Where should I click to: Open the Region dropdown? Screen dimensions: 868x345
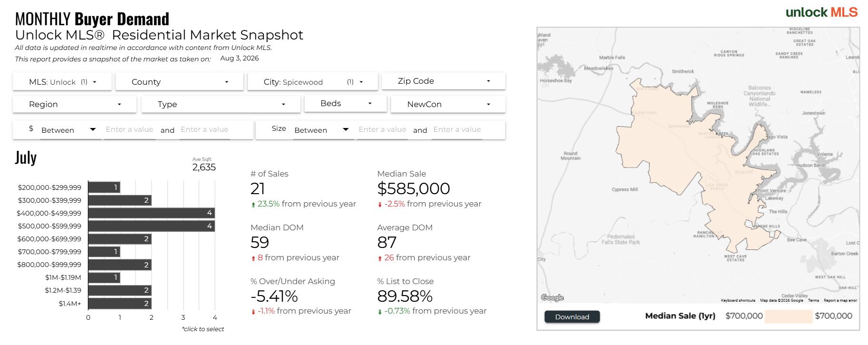75,104
